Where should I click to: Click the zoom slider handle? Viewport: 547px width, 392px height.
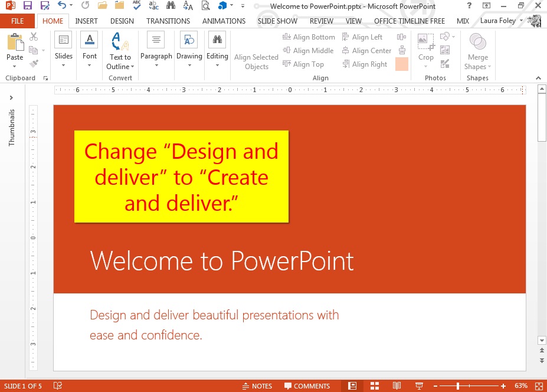pyautogui.click(x=458, y=386)
